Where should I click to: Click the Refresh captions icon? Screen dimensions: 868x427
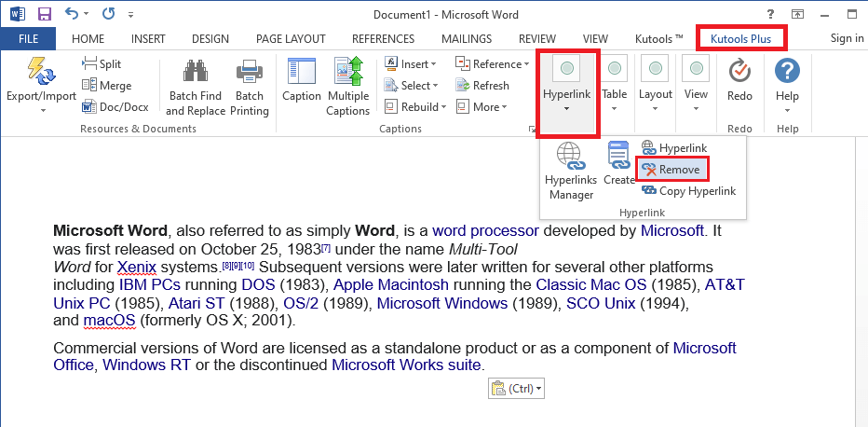(x=463, y=85)
